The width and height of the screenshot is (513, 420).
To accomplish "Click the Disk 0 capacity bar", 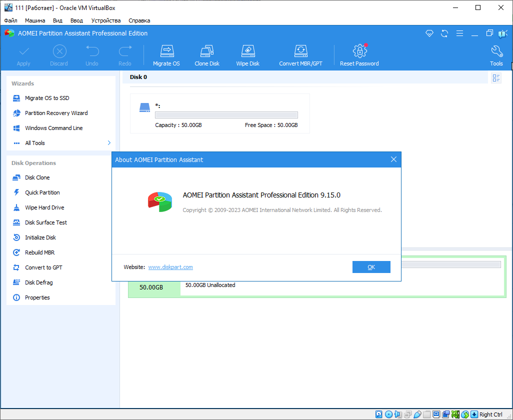I will [x=226, y=114].
